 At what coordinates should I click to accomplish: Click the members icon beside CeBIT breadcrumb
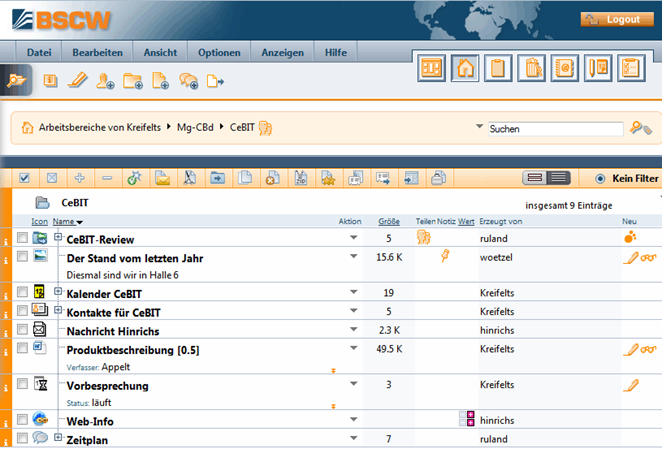[x=266, y=128]
